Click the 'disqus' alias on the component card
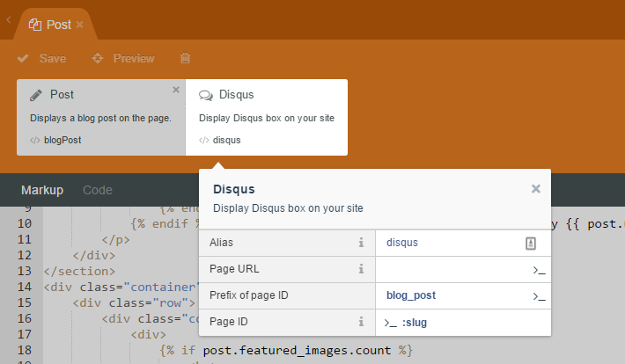 coord(227,140)
